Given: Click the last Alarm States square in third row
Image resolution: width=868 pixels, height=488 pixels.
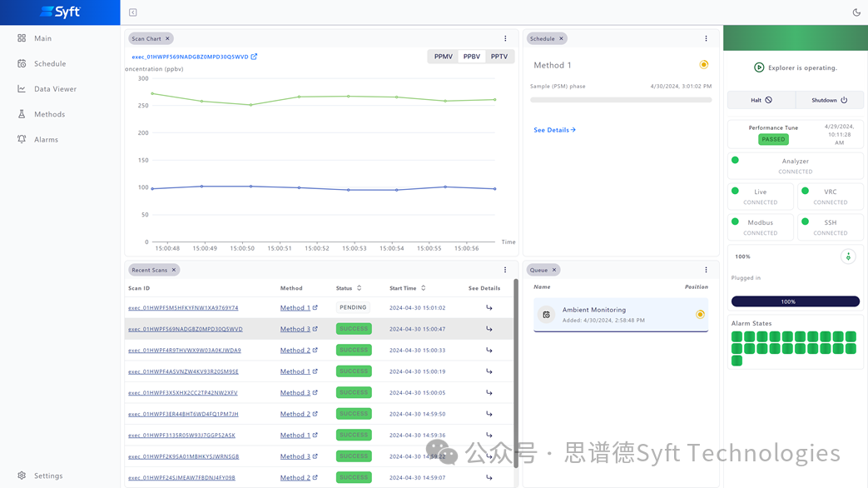Looking at the screenshot, I should pos(737,361).
